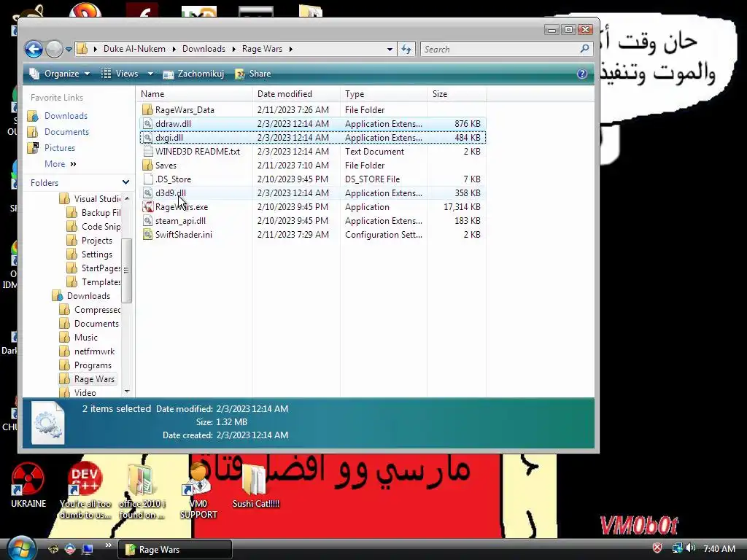Click the network icon in system tray
Image resolution: width=747 pixels, height=560 pixels.
tap(677, 548)
